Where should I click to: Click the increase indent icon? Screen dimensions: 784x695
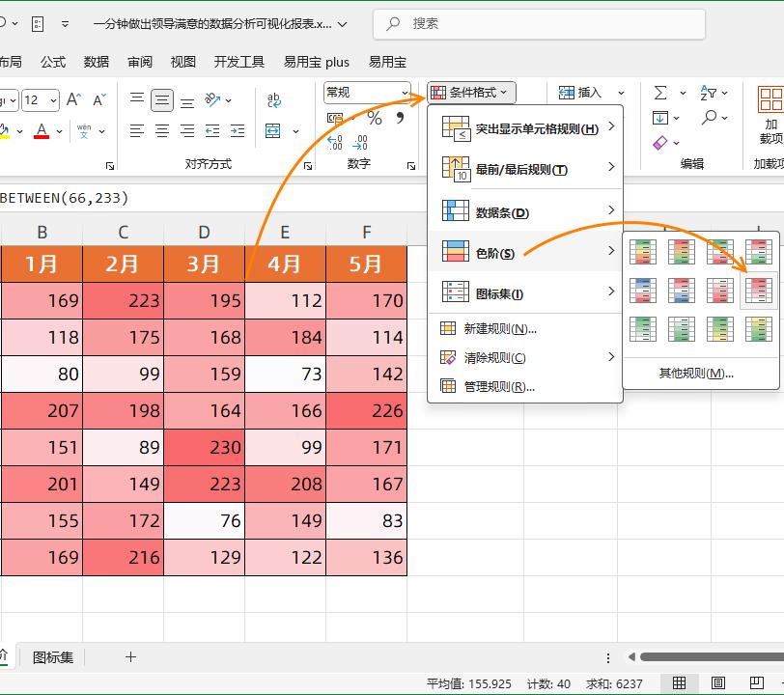[x=237, y=131]
